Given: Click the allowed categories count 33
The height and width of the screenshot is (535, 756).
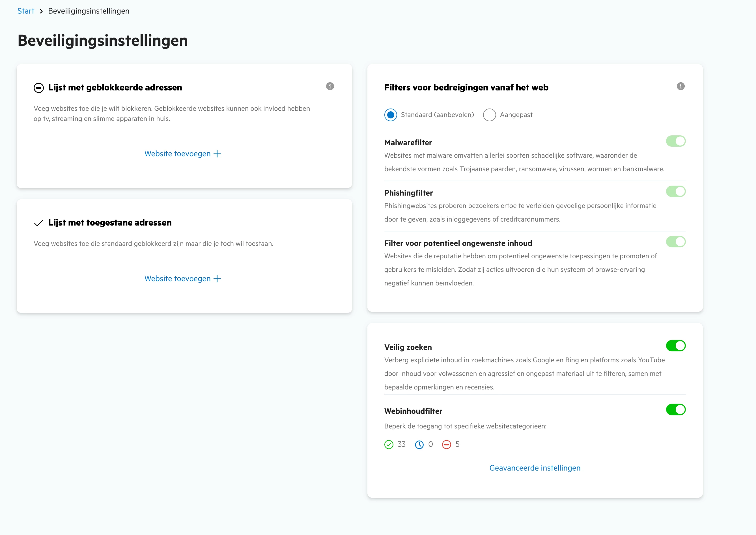Looking at the screenshot, I should click(x=401, y=444).
